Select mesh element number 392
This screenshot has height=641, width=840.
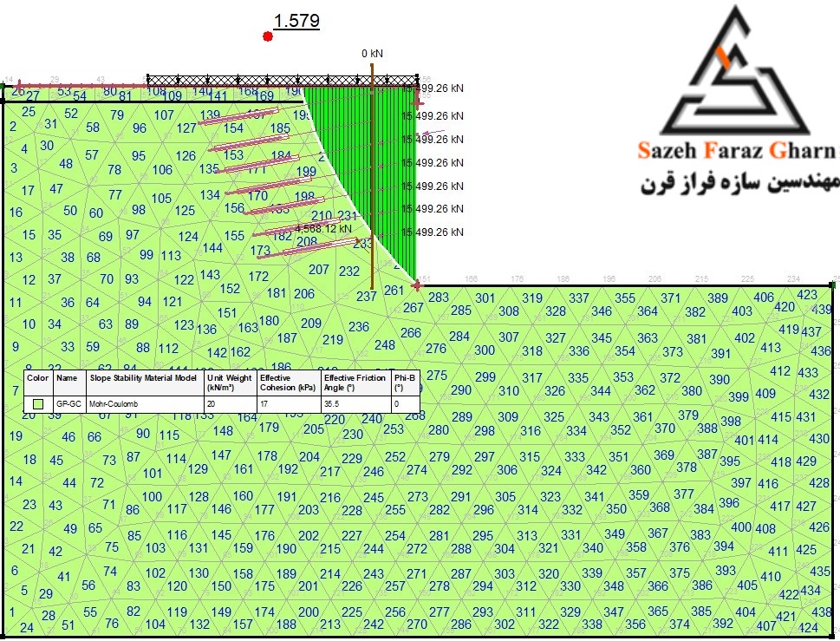pyautogui.click(x=723, y=624)
